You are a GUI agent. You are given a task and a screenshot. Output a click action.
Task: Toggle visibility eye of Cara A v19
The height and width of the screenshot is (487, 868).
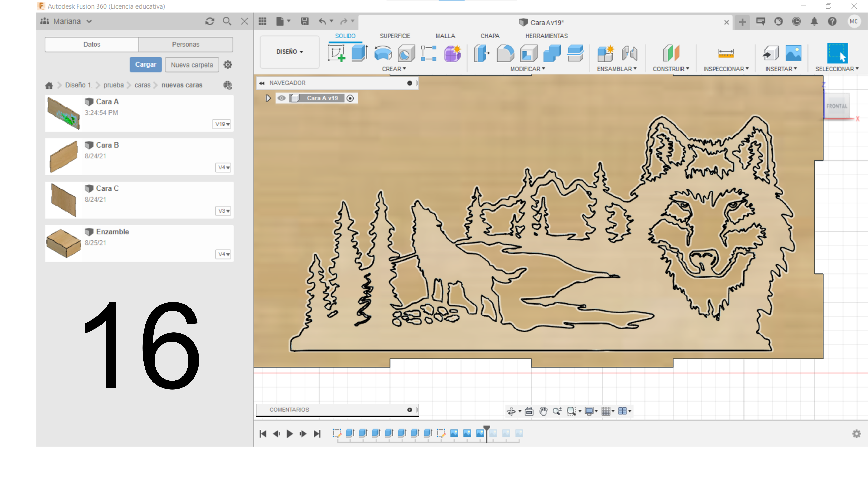(x=281, y=98)
